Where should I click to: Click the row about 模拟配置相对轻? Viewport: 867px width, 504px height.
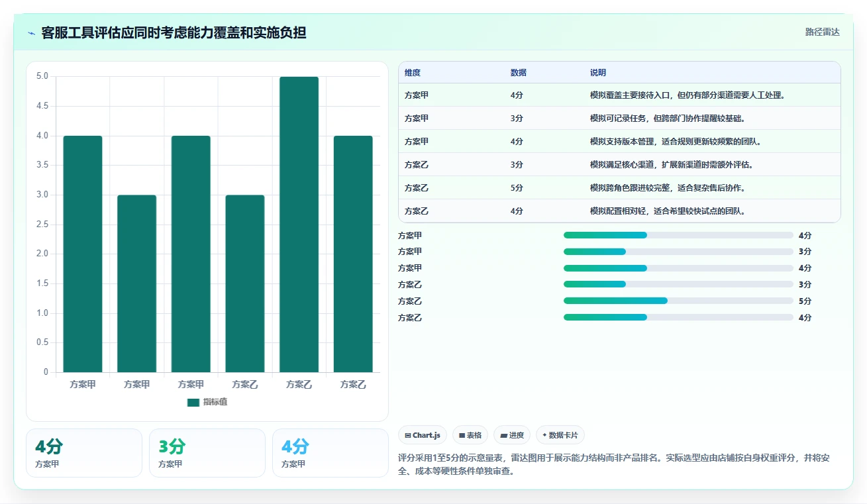tap(619, 211)
